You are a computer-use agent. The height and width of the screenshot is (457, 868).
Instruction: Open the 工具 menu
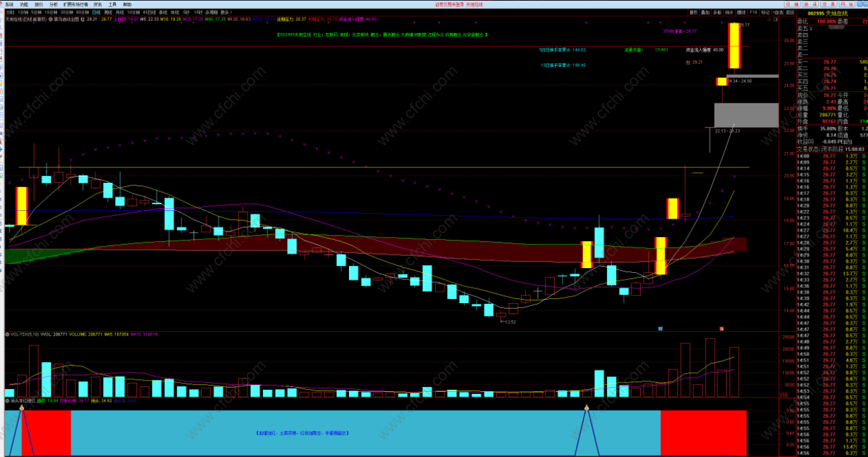pos(112,4)
